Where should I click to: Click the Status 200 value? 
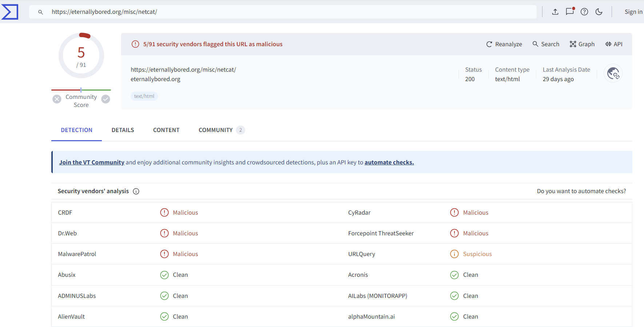click(470, 79)
